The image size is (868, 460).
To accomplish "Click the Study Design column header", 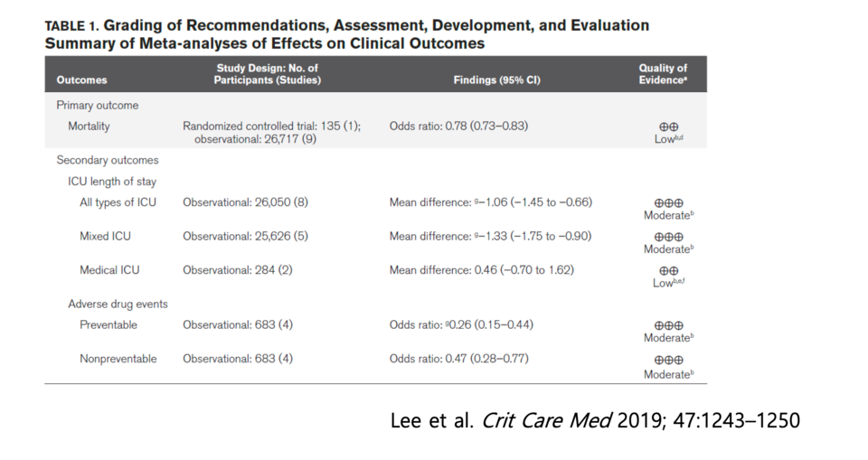I will [x=267, y=74].
